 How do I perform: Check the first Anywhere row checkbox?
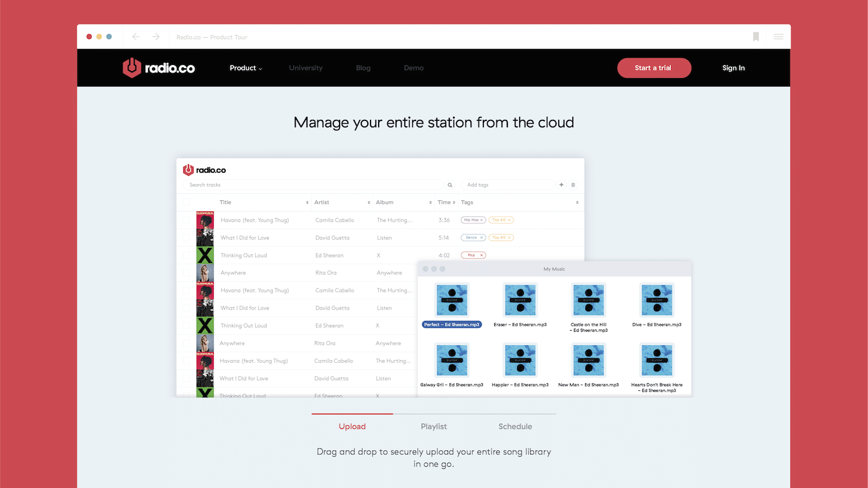tap(187, 273)
